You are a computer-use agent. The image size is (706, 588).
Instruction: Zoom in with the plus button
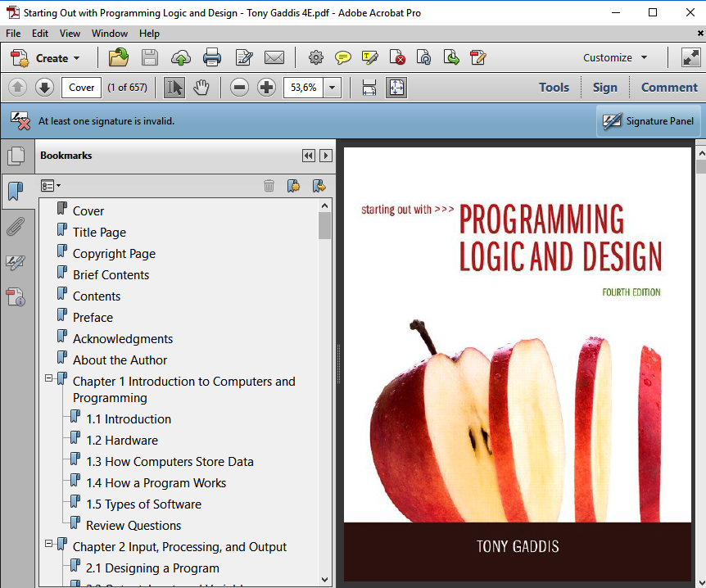coord(266,88)
